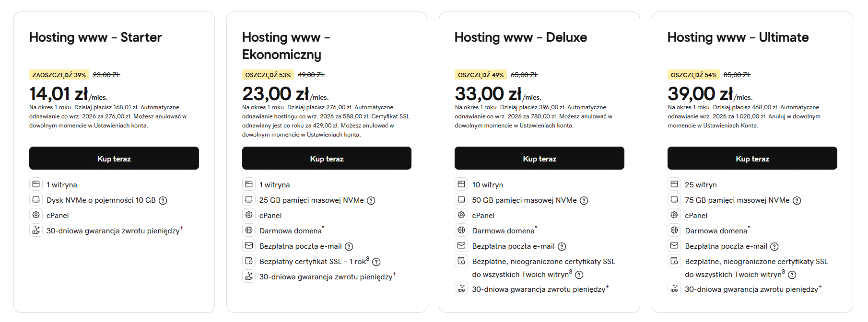Open info tooltip for 25 GB NVMe storage
This screenshot has height=322, width=868.
(x=371, y=201)
